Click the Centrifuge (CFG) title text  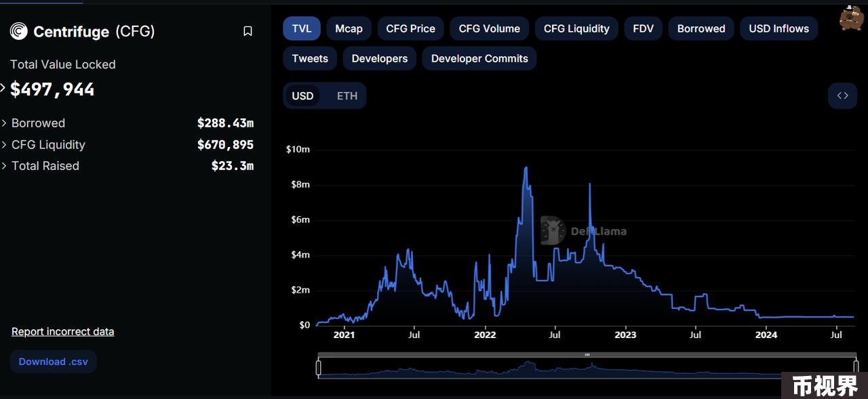click(94, 31)
